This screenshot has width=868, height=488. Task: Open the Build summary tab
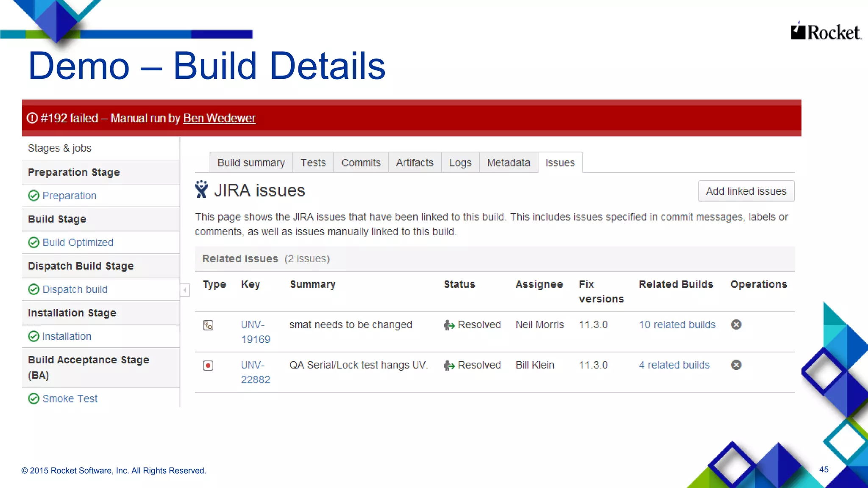[251, 163]
